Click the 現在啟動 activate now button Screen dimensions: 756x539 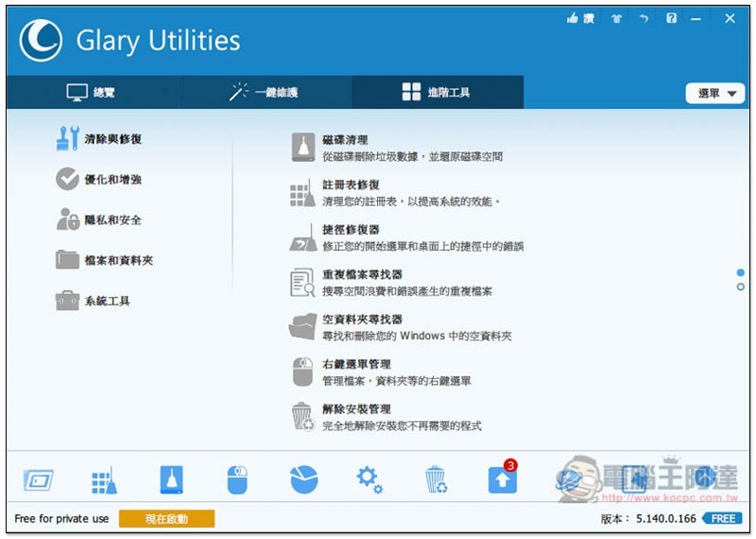(166, 519)
